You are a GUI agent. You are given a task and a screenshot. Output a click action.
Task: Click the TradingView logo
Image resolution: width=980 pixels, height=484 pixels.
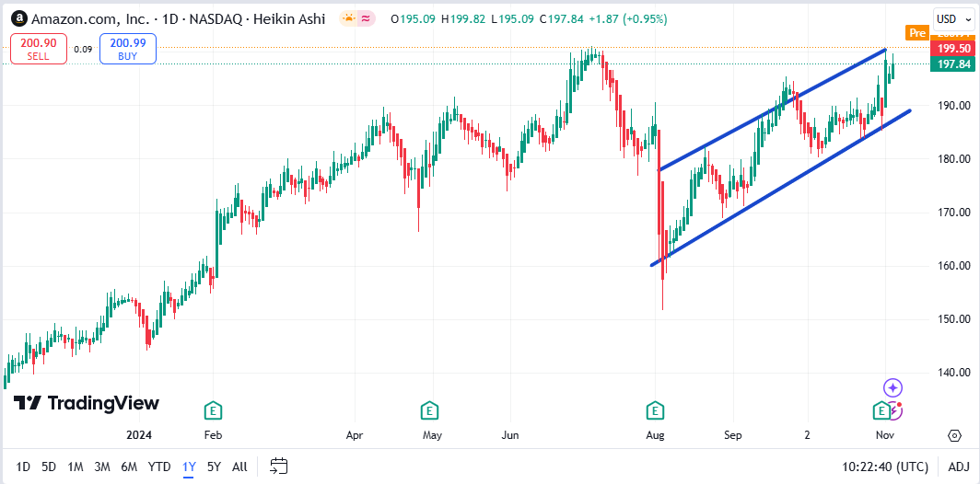(86, 403)
